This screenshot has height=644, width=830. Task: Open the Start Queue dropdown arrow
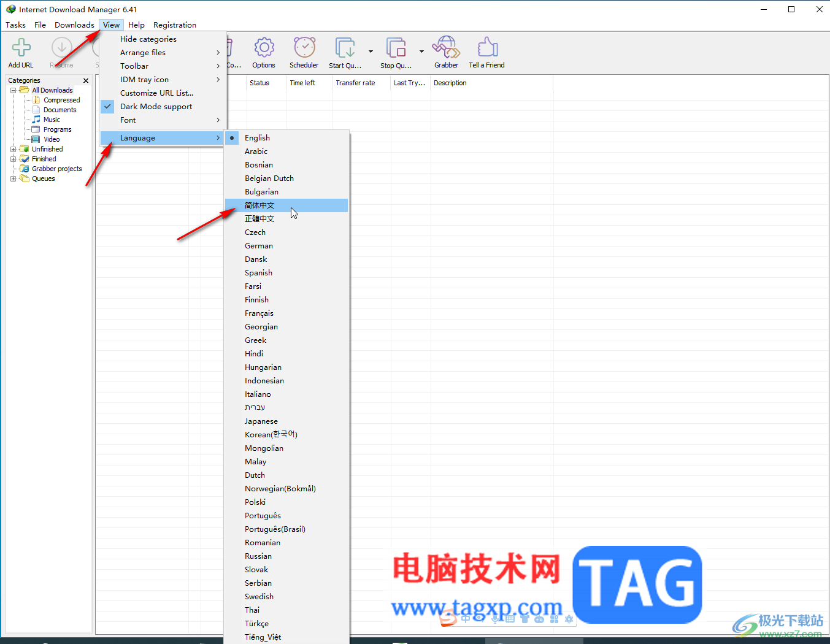(x=371, y=52)
